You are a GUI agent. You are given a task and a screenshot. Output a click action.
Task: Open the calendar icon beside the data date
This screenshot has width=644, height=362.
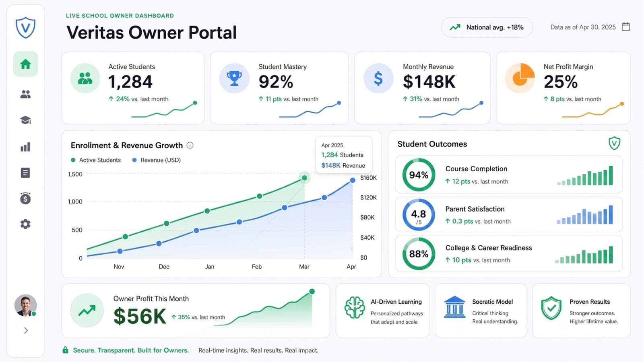pyautogui.click(x=625, y=27)
